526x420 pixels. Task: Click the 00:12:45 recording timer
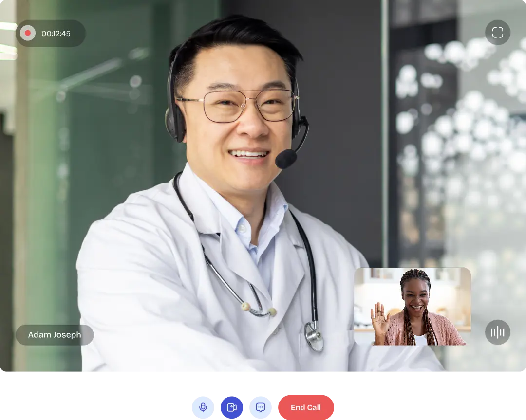[x=57, y=34]
